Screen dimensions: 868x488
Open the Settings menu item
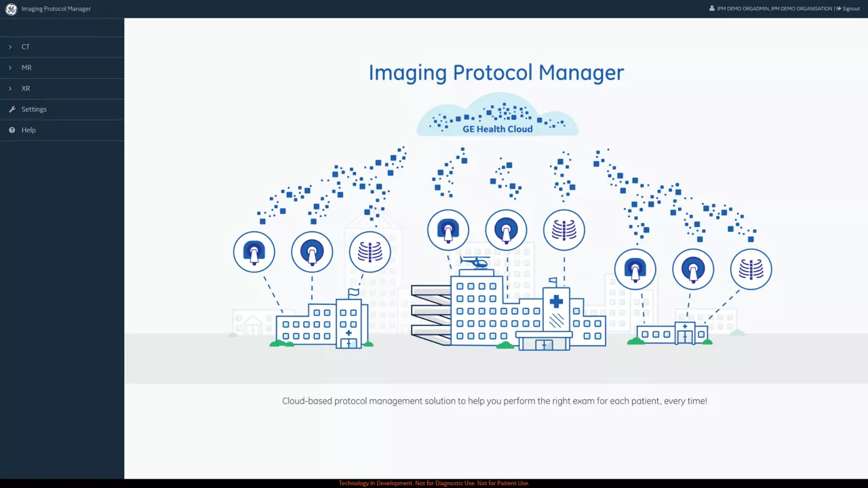click(62, 109)
